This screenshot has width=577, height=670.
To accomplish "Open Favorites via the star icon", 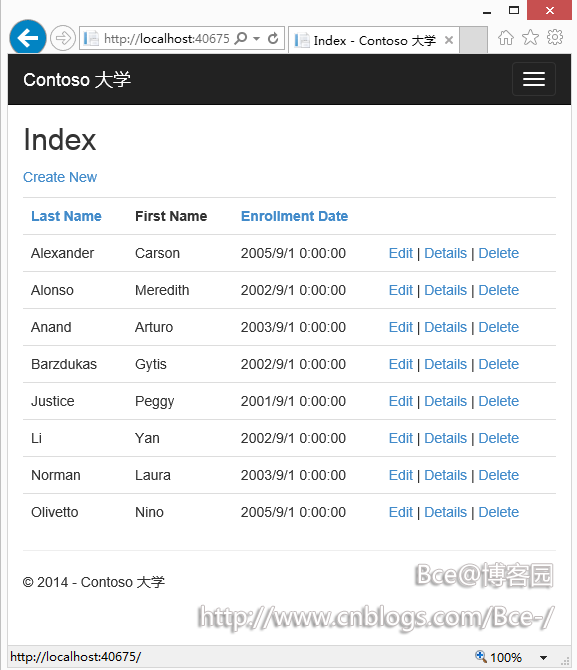I will click(530, 38).
